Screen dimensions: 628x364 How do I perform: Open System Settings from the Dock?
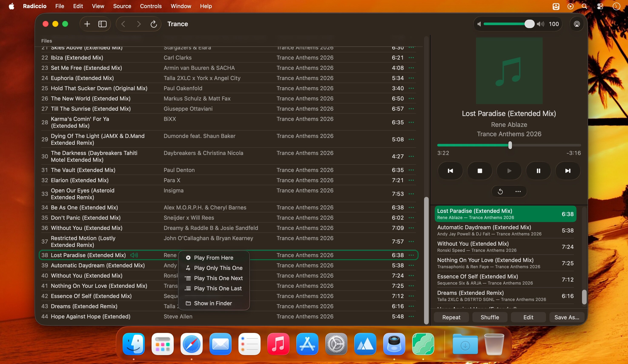pos(336,344)
